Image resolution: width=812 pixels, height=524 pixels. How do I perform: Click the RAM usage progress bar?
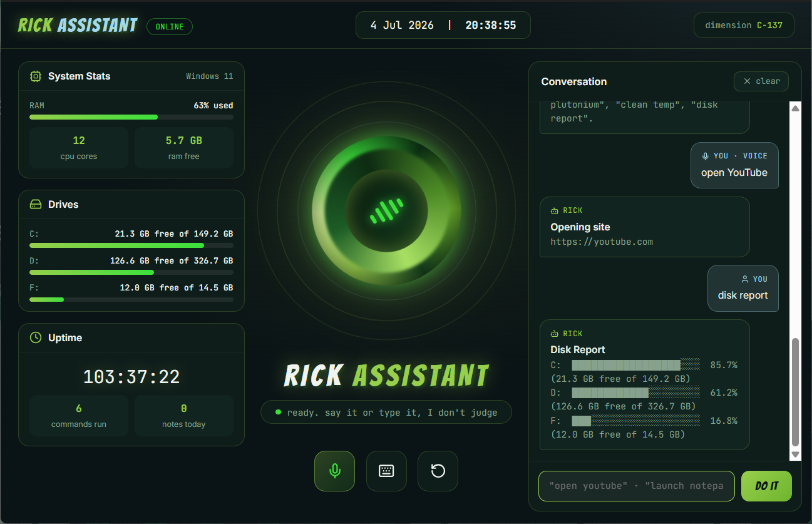(x=131, y=117)
